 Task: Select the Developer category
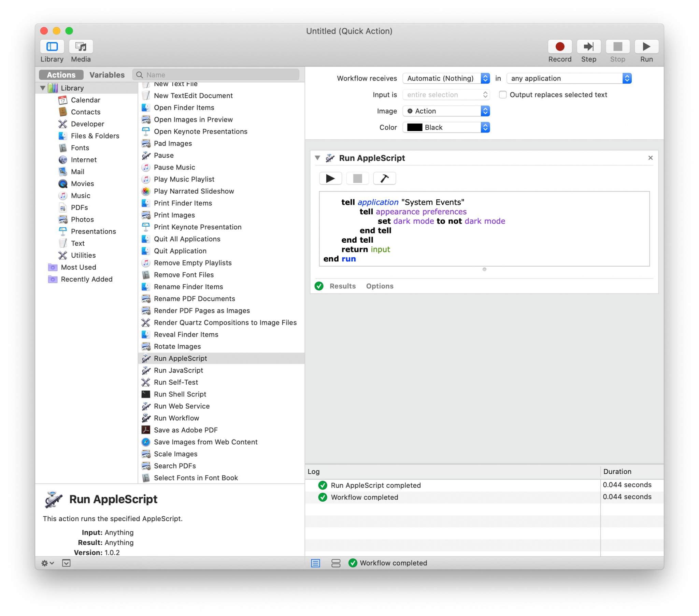click(88, 124)
